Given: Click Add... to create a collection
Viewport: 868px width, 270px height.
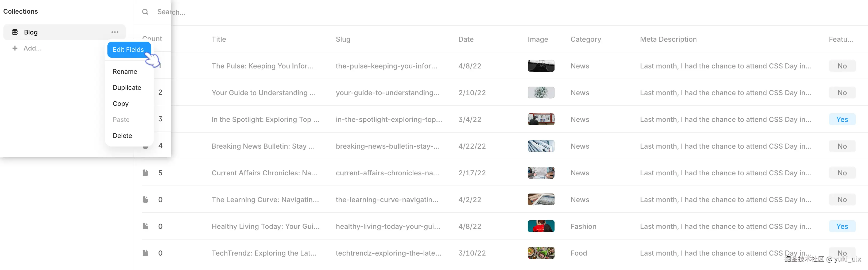Looking at the screenshot, I should pos(33,48).
